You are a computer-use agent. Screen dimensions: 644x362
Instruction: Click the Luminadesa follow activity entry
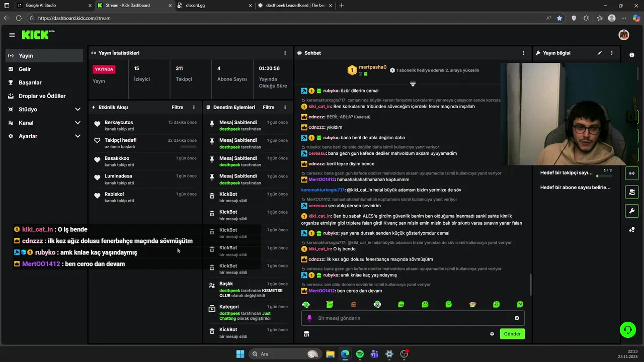(145, 179)
